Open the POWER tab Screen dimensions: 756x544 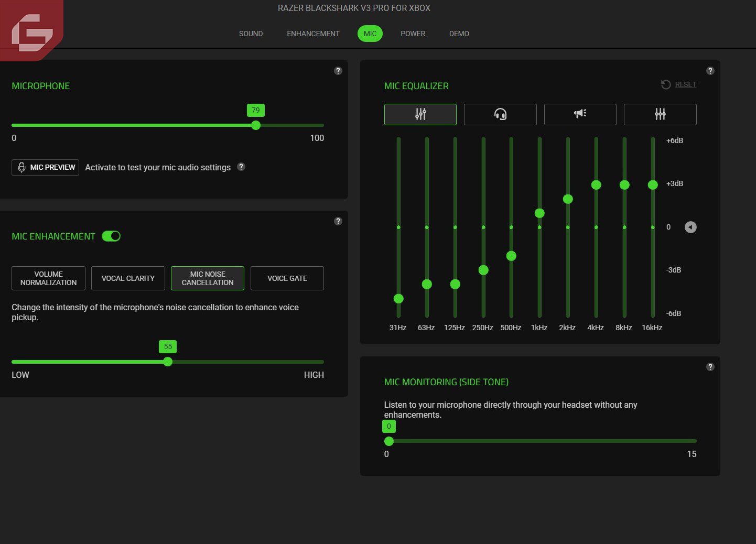pyautogui.click(x=413, y=34)
